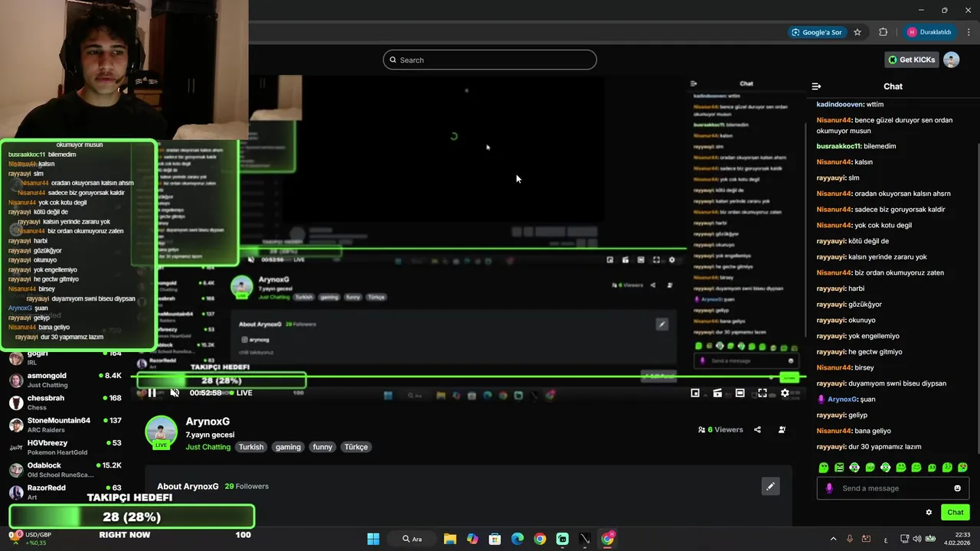Screen dimensions: 980x551
Task: Pause the live stream player
Action: [152, 393]
